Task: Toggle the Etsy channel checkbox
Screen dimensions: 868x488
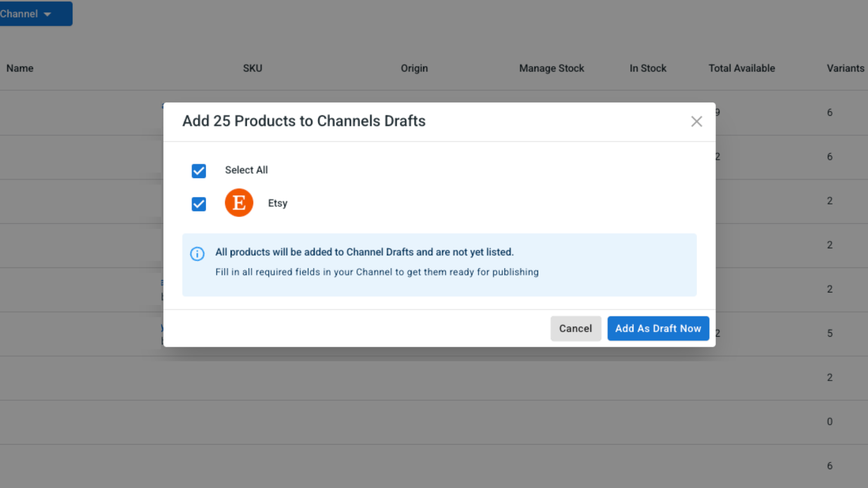Action: [x=198, y=204]
